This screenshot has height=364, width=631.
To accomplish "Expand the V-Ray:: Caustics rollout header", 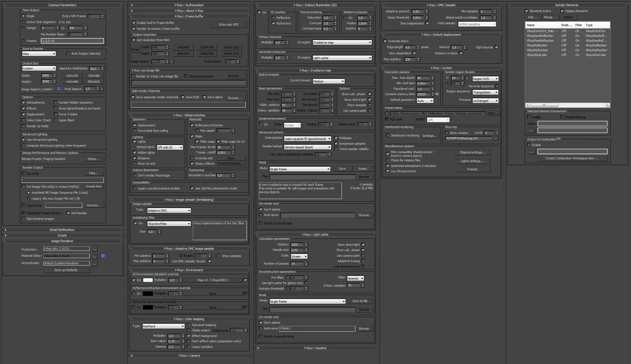I will pos(315,348).
